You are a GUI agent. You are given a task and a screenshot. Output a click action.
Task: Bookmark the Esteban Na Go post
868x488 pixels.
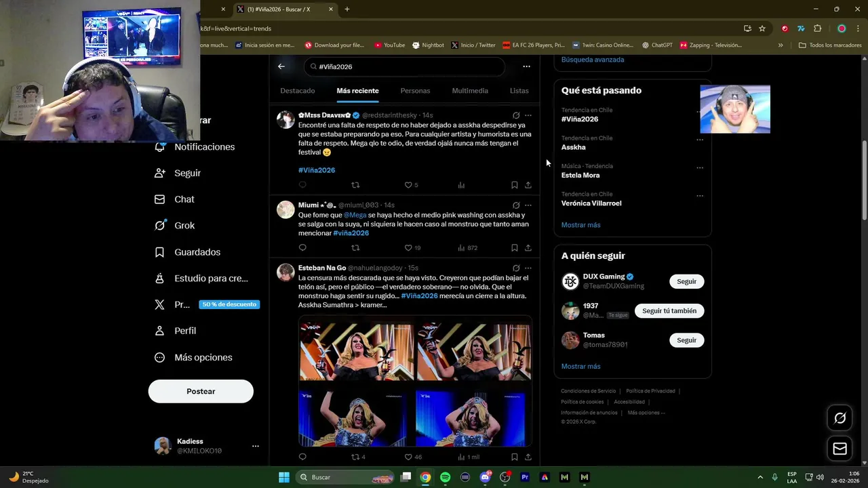(x=514, y=457)
